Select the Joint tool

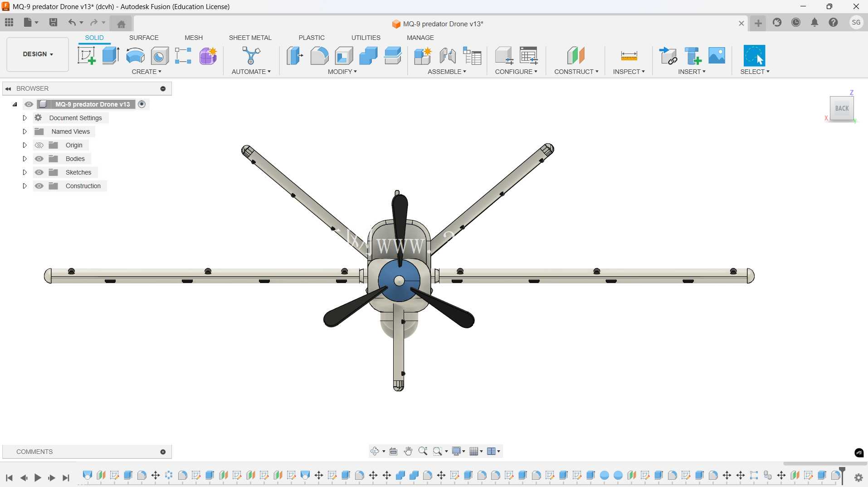pos(448,56)
